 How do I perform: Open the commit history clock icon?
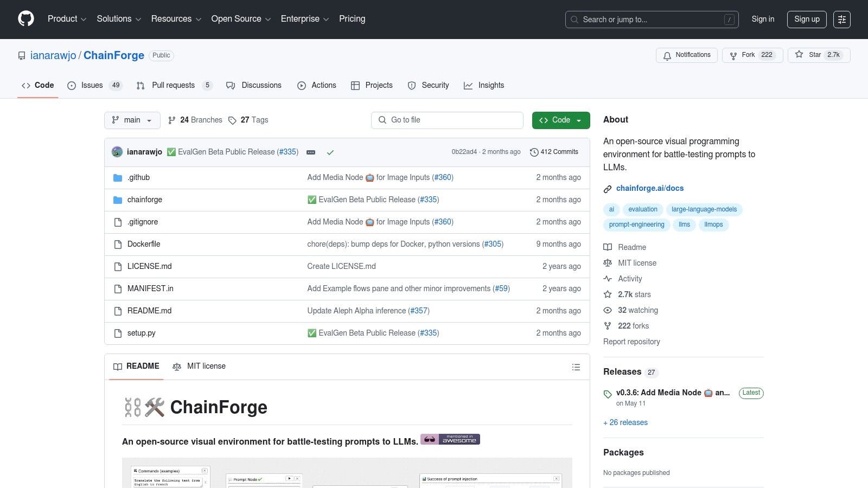point(534,152)
